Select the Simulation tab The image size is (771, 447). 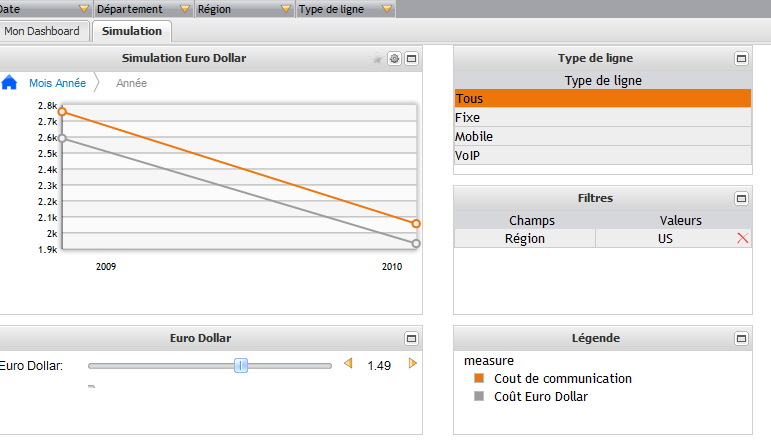pos(132,31)
